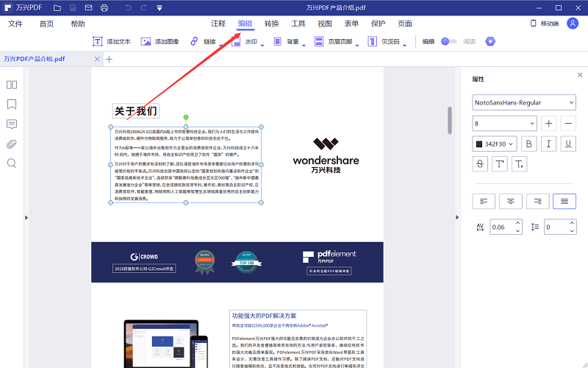Switch to the 保护 tab
The image size is (588, 368).
click(x=378, y=24)
